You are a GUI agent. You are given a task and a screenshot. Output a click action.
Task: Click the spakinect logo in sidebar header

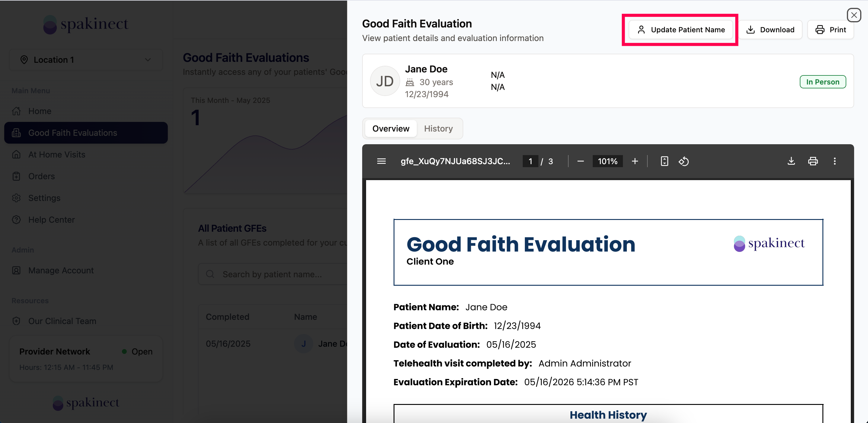click(x=86, y=24)
